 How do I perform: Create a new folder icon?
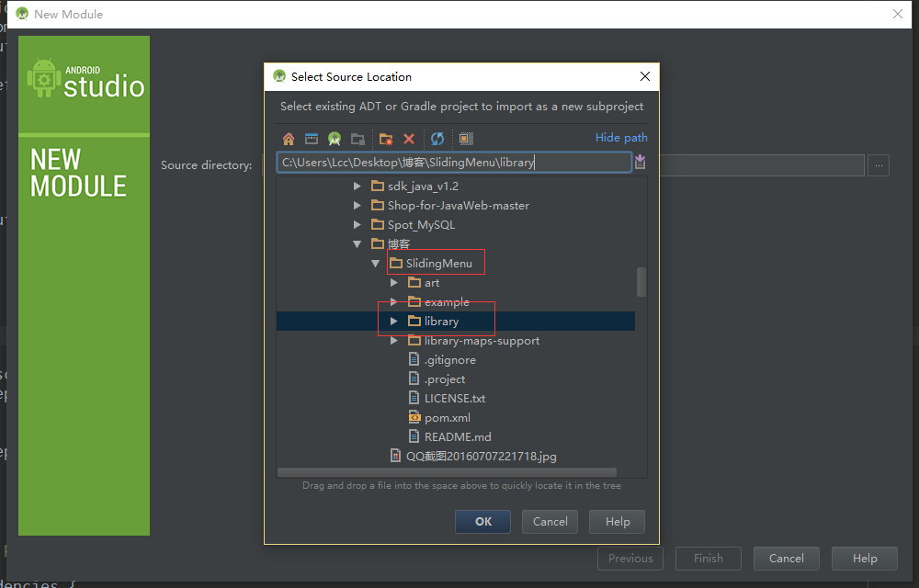pos(386,139)
